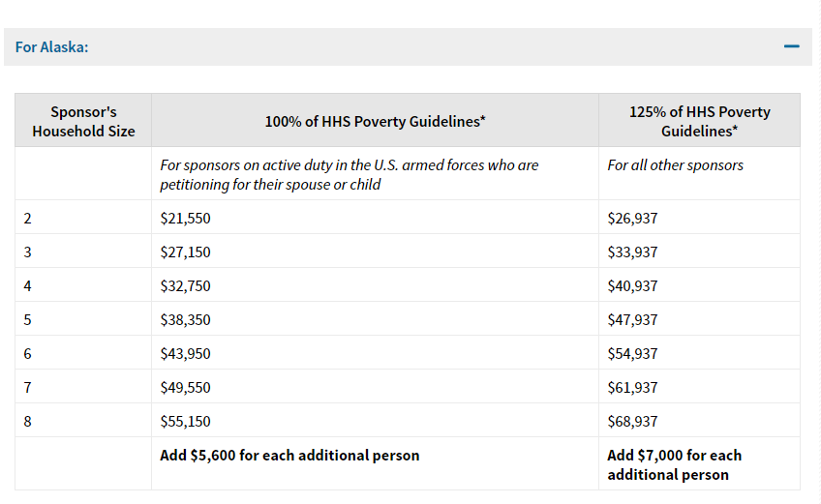
Task: Click the $26,937 cell in the 125% column
Action: point(632,219)
